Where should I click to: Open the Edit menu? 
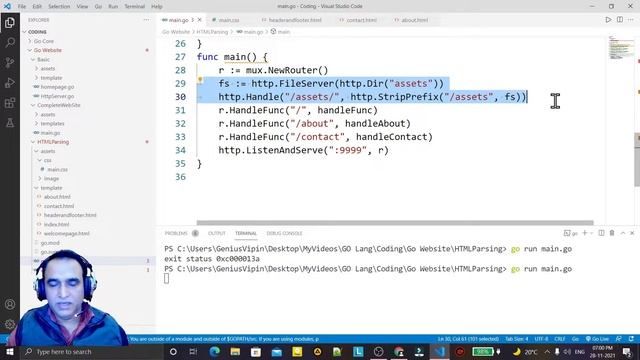tap(37, 6)
